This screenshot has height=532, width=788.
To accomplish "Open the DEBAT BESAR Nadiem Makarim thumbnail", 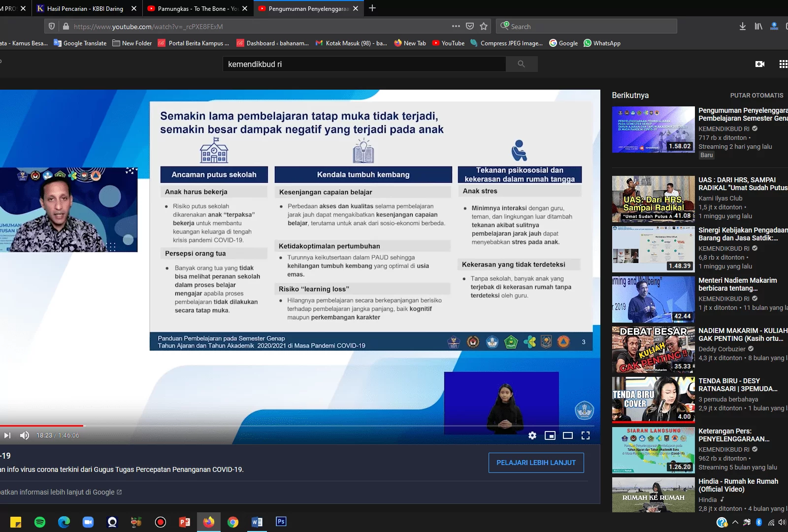I will (653, 349).
